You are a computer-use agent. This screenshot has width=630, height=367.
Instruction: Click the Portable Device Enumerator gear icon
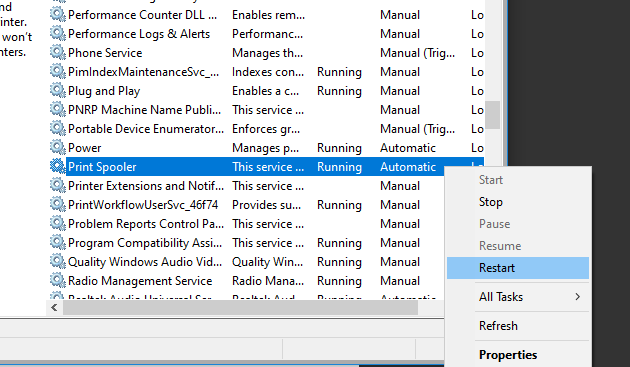pos(57,129)
